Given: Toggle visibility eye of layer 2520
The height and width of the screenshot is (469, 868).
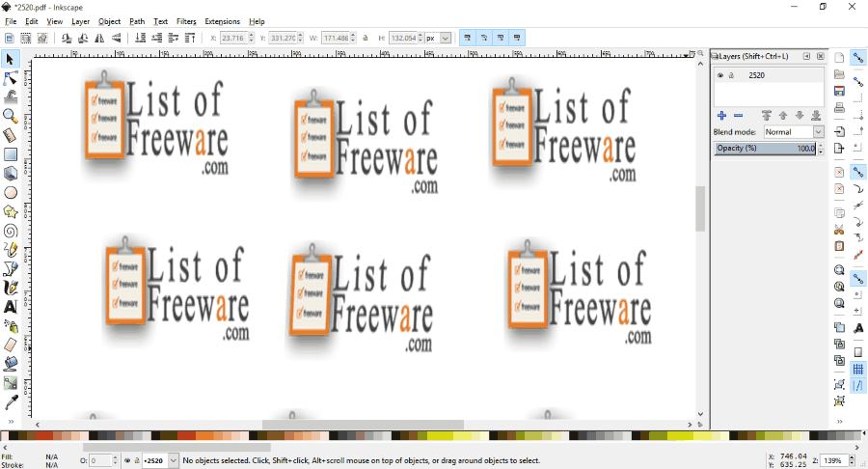Looking at the screenshot, I should [720, 75].
